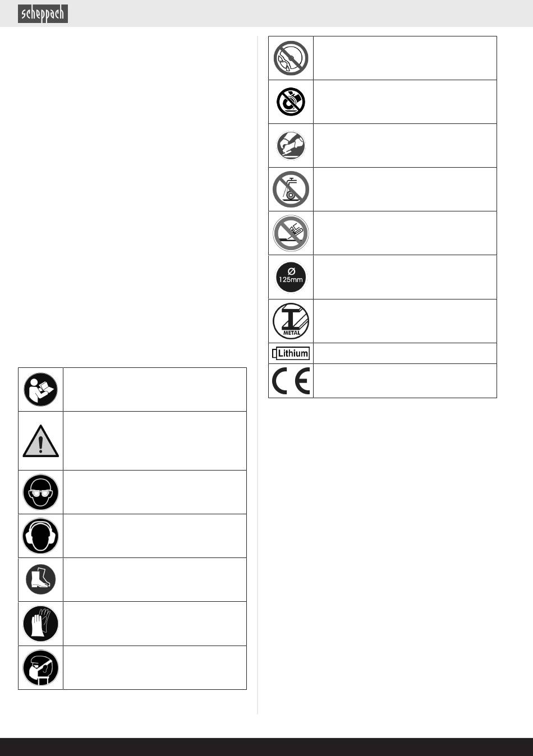Select the read manual symbol icon
This screenshot has width=533, height=756.
click(41, 389)
